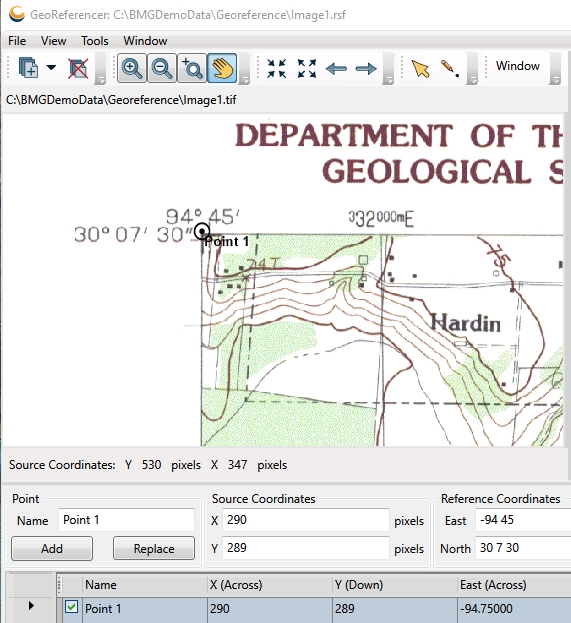Toggle the Pan hand tool
The image size is (571, 623).
(x=222, y=68)
